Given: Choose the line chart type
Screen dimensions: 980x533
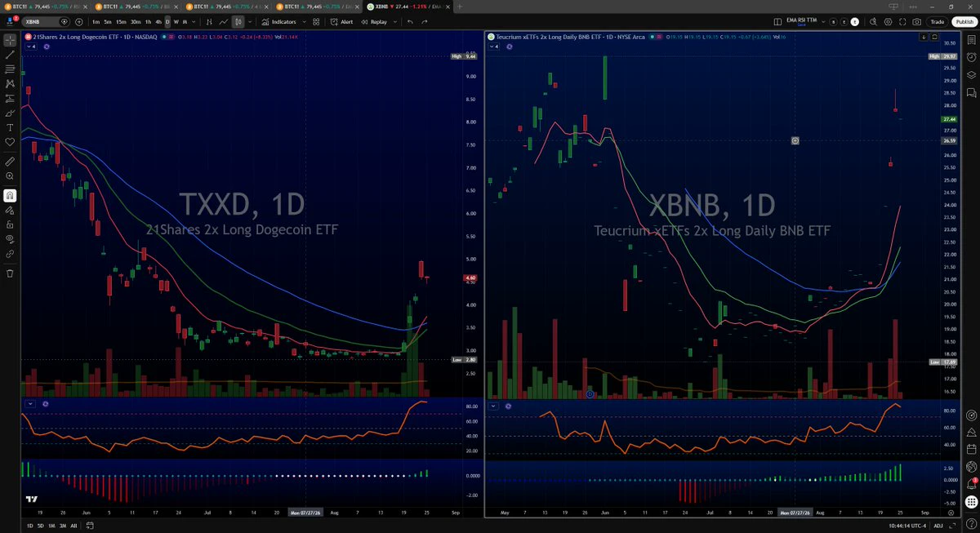Looking at the screenshot, I should [224, 22].
